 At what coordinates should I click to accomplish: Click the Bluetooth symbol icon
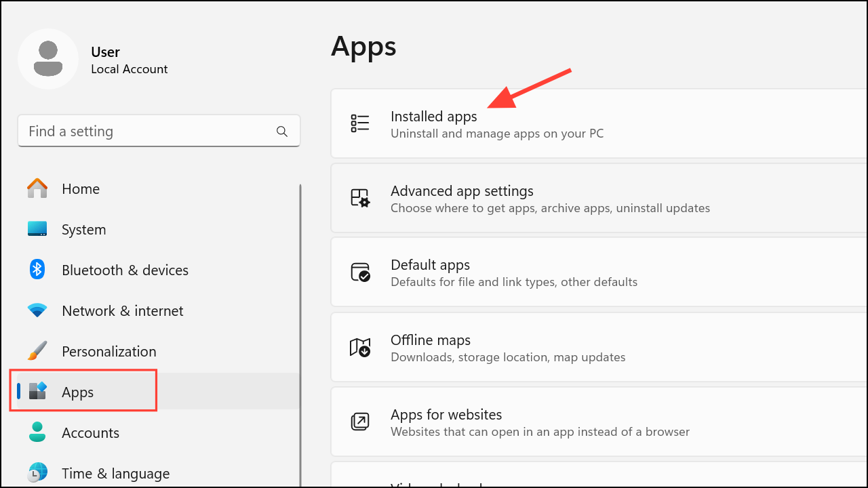click(x=37, y=270)
